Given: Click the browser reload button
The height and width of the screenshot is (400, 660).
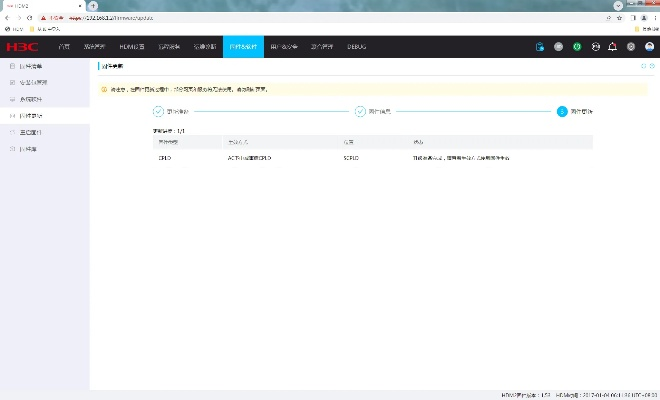Looking at the screenshot, I should click(31, 18).
